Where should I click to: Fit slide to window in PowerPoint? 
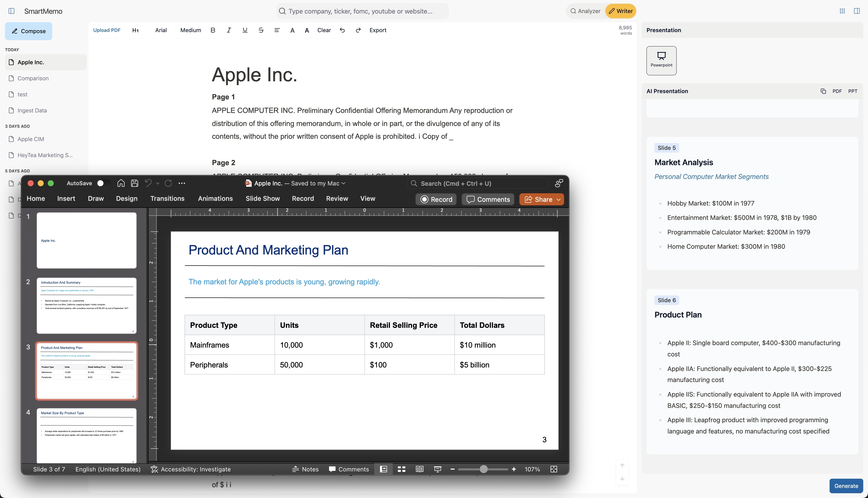[554, 469]
